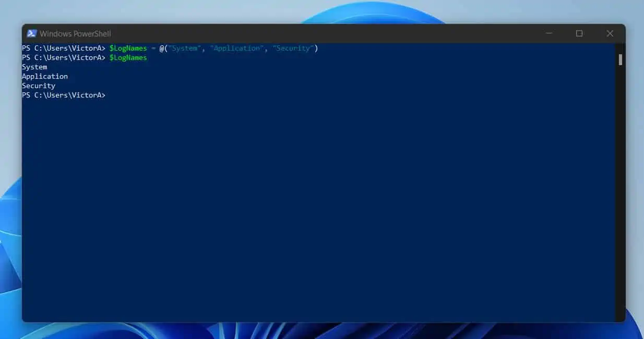Click the Security output line
Screen dimensions: 644x339
click(x=39, y=86)
